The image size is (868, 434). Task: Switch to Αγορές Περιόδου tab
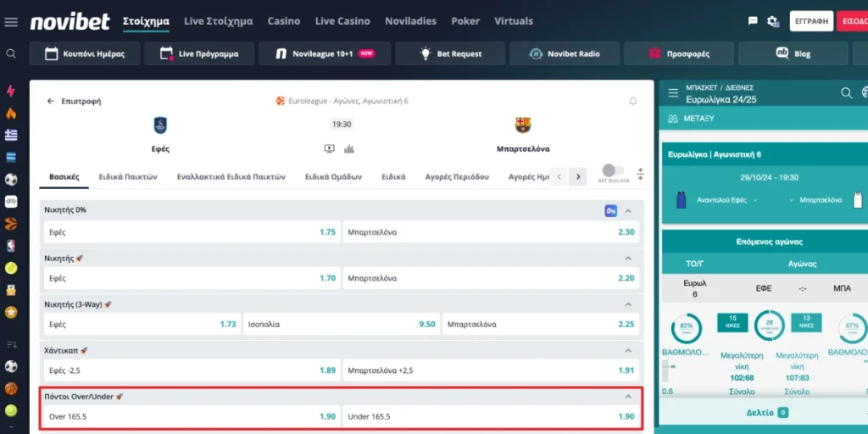pos(457,177)
